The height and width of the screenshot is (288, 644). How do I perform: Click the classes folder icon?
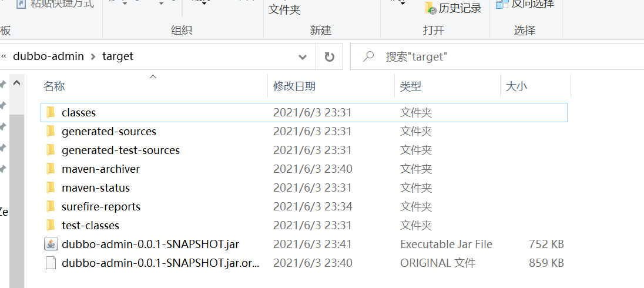point(51,112)
